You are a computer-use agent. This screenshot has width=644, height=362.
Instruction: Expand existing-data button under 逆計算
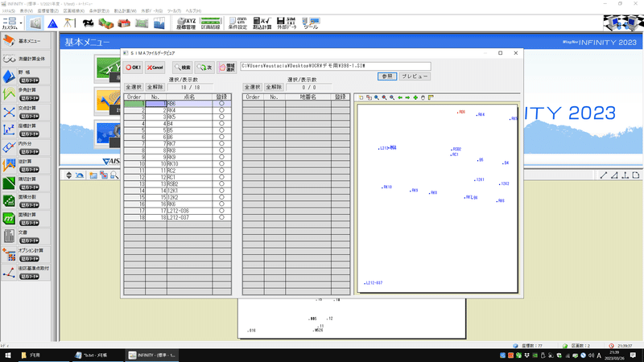coord(30,170)
